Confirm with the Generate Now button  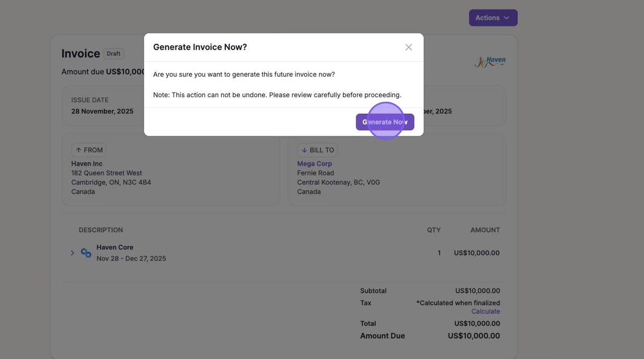[385, 122]
